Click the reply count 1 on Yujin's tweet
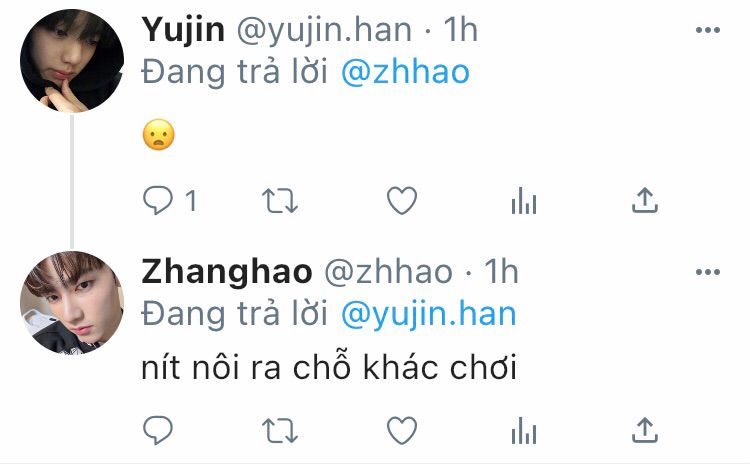 pyautogui.click(x=191, y=200)
